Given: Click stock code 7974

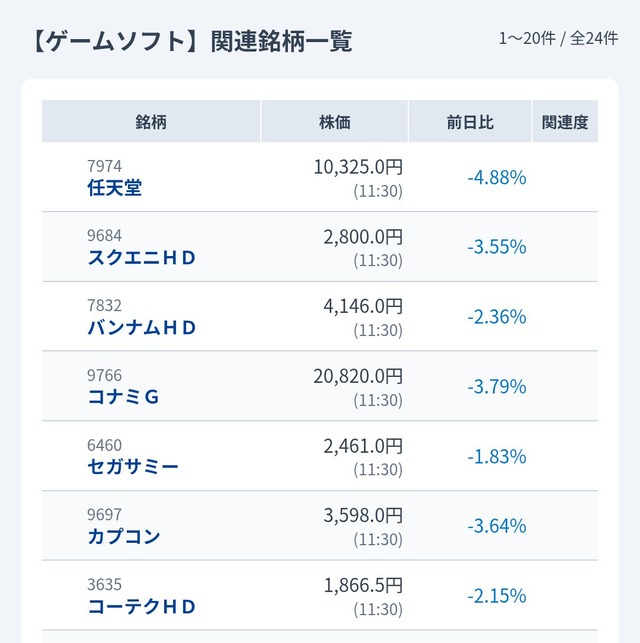Looking at the screenshot, I should pyautogui.click(x=105, y=166).
